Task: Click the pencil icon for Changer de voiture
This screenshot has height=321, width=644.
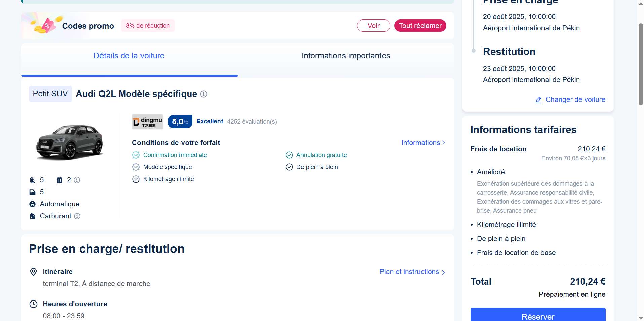Action: click(539, 100)
